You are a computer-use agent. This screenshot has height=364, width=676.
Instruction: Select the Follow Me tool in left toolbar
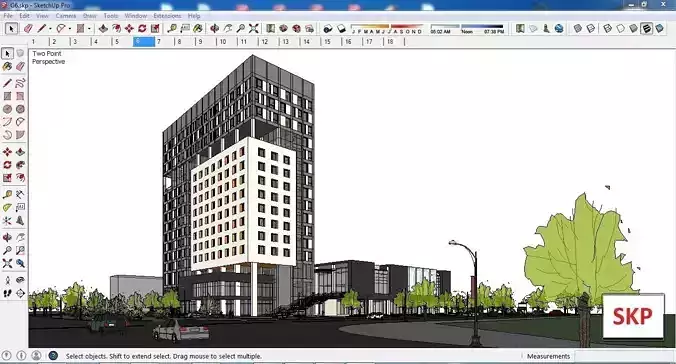pos(20,165)
